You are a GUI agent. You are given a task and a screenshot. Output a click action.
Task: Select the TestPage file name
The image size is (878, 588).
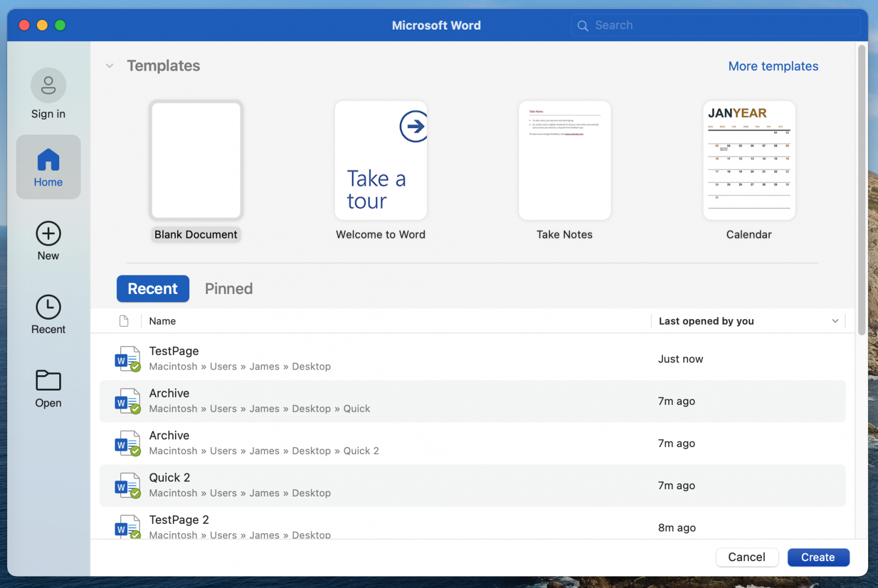pos(174,351)
